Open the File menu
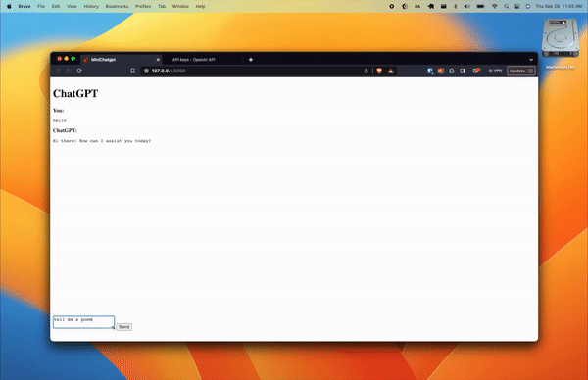Image resolution: width=588 pixels, height=380 pixels. click(41, 7)
